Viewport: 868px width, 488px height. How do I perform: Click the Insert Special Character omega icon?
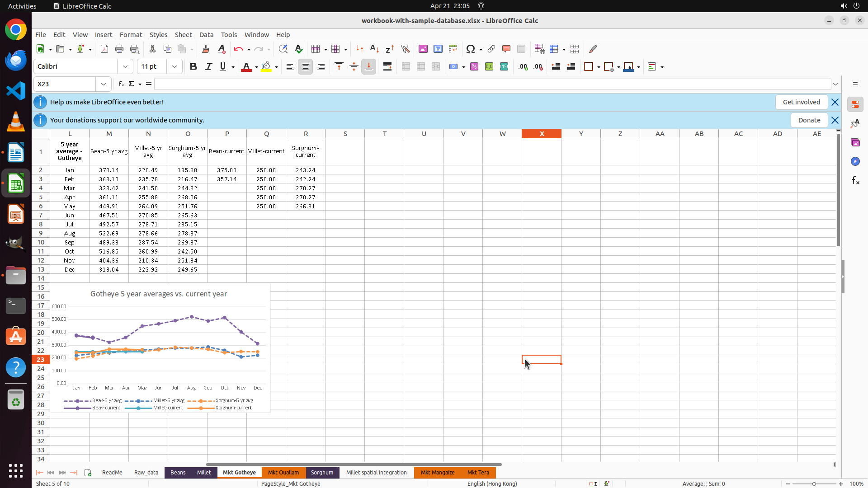pos(471,49)
